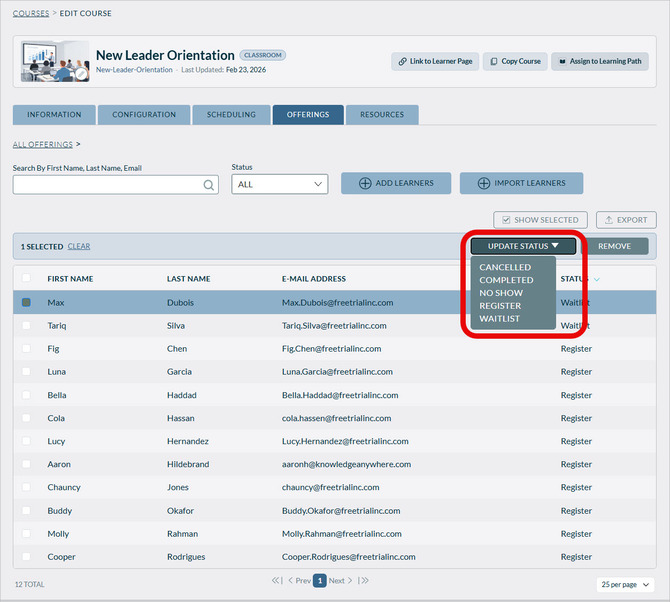Screen dimensions: 670x602
Task: Click Clear to deselect learners
Action: point(79,247)
